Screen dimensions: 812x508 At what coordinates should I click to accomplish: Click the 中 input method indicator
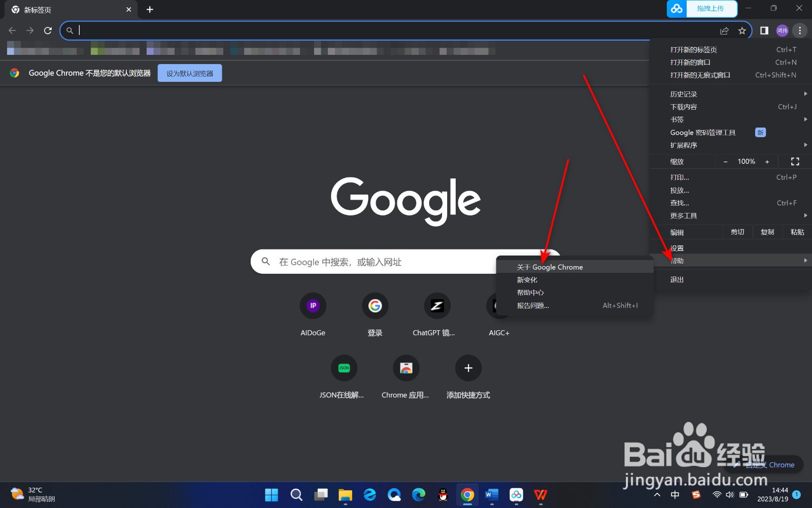675,495
